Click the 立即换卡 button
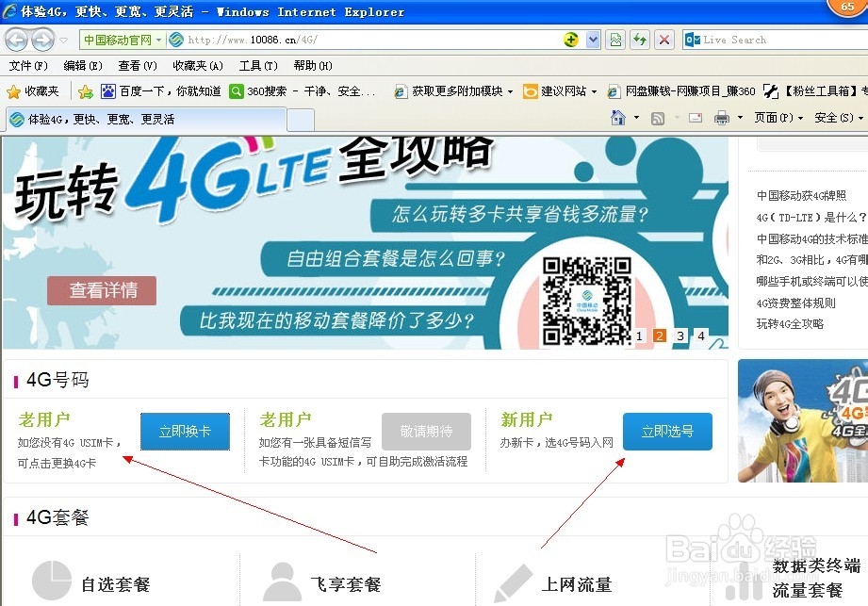 click(185, 431)
